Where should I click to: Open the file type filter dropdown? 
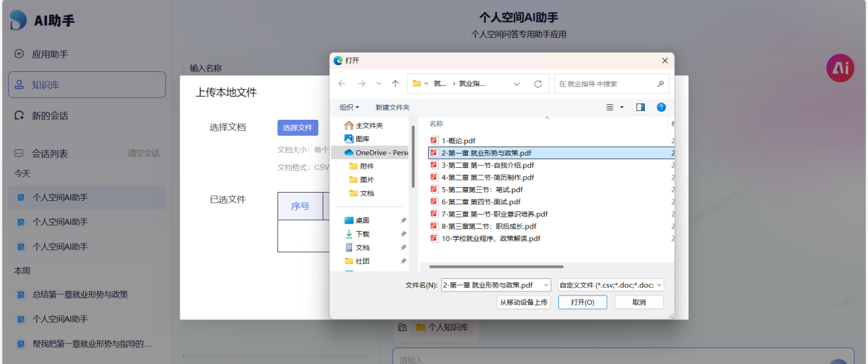(610, 284)
